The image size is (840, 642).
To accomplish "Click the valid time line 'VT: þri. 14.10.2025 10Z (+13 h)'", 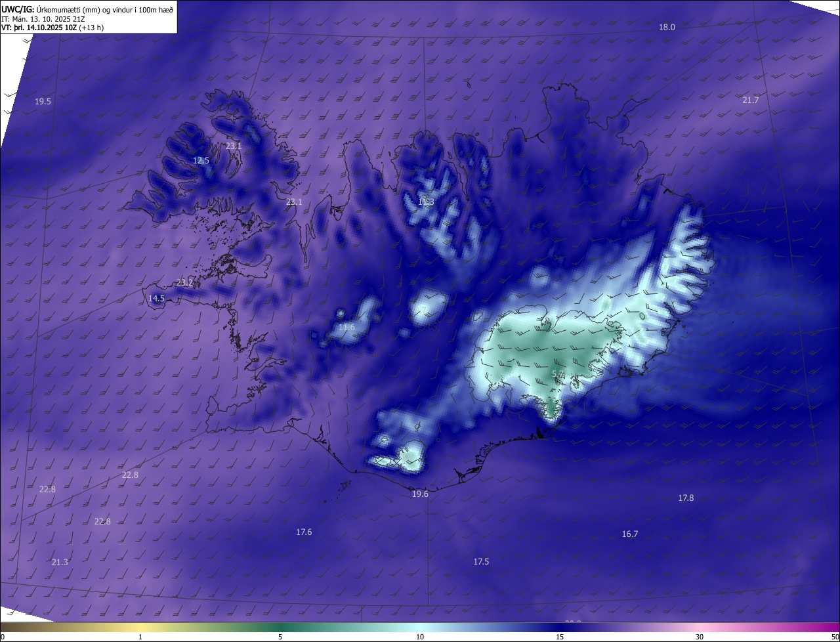I will (x=52, y=28).
